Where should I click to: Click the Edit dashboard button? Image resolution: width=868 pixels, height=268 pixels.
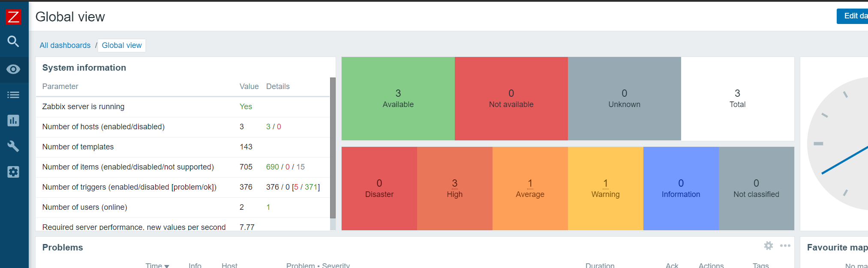point(852,16)
